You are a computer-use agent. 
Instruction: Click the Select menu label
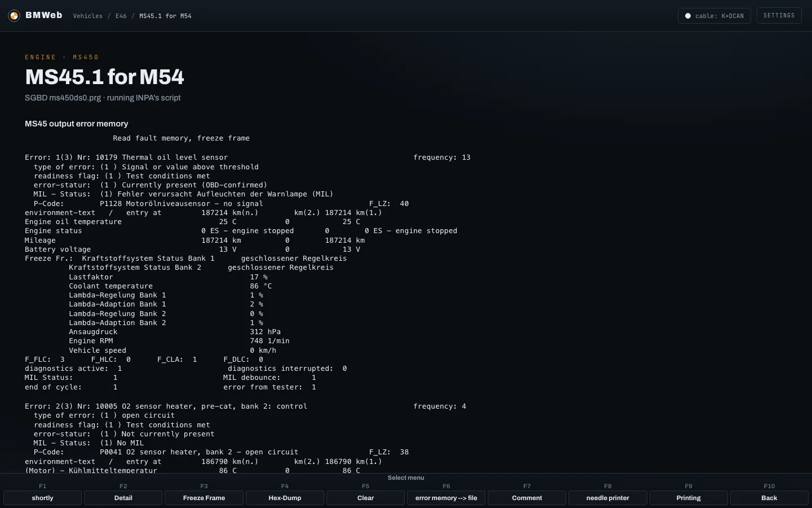pos(406,478)
